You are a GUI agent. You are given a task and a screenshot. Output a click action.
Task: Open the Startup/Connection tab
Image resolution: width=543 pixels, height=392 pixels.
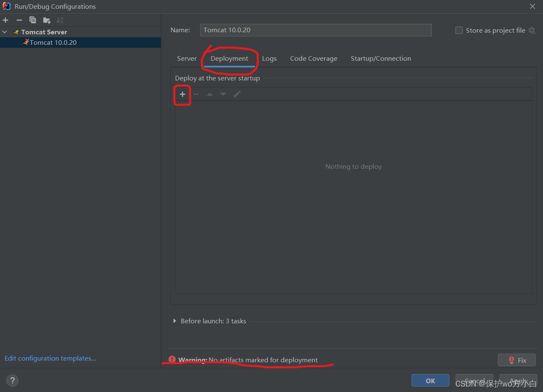pos(381,59)
